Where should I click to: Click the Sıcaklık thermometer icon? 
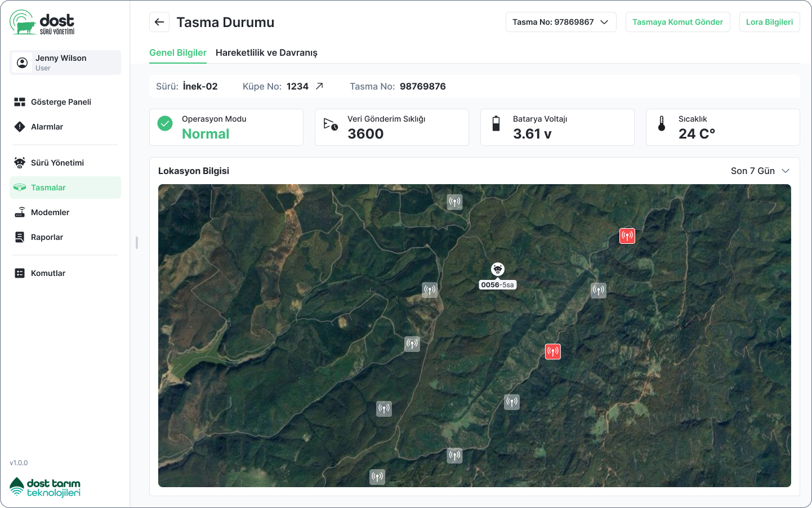pyautogui.click(x=662, y=123)
